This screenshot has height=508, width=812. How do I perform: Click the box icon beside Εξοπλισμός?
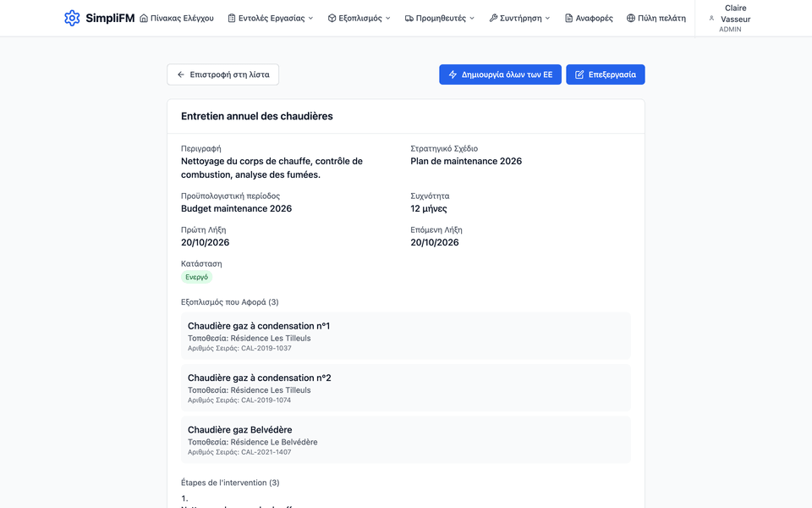point(332,18)
